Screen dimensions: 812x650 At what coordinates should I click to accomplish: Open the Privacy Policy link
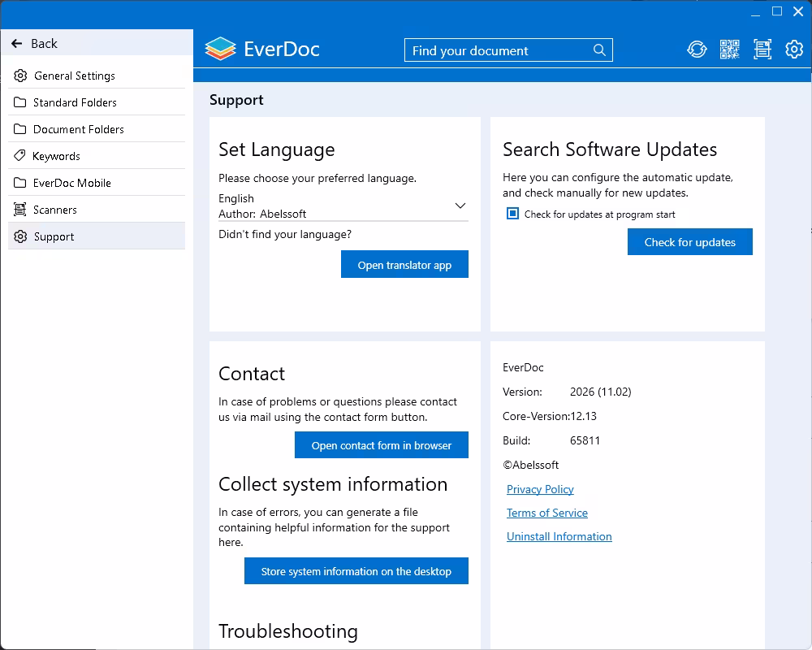click(540, 489)
